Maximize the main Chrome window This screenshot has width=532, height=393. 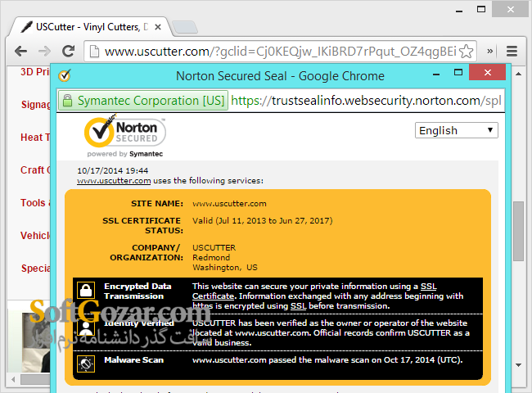tap(481, 9)
